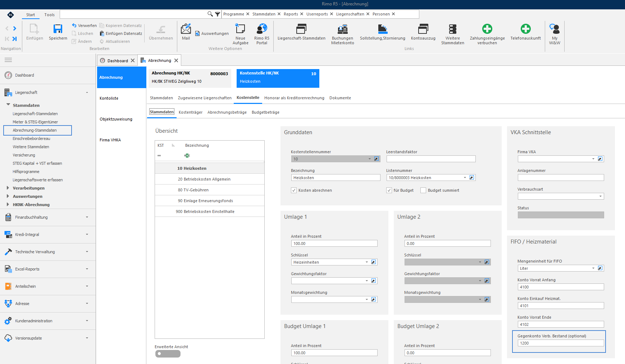This screenshot has width=625, height=364.
Task: Click Zahlungseingänge verbuchen plus icon
Action: tap(487, 29)
